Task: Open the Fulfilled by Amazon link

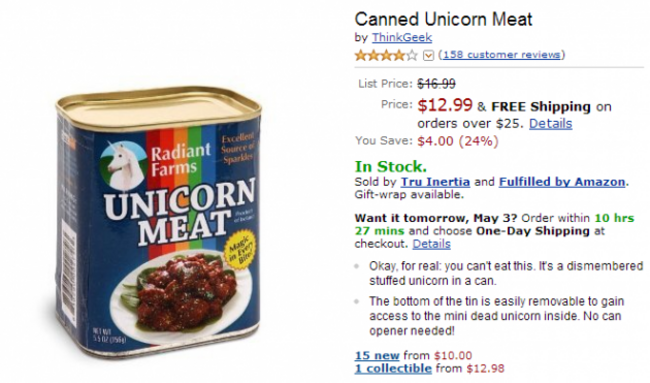Action: coord(562,182)
